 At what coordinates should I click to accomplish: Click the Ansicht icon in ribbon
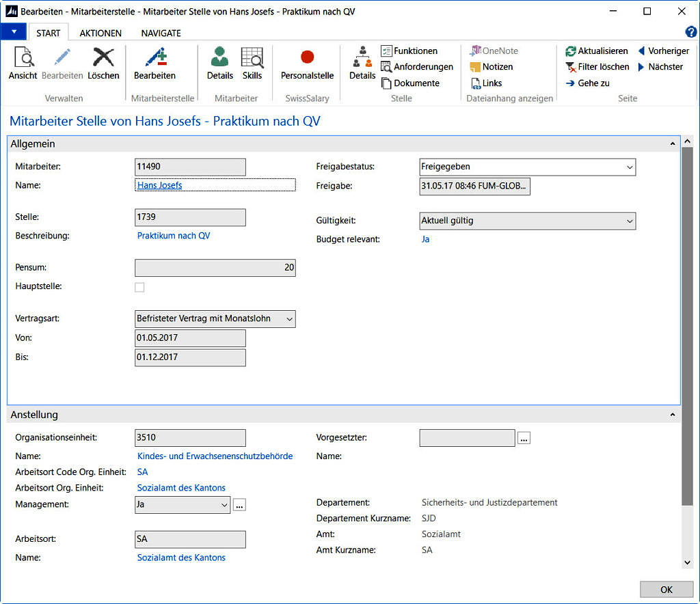23,57
